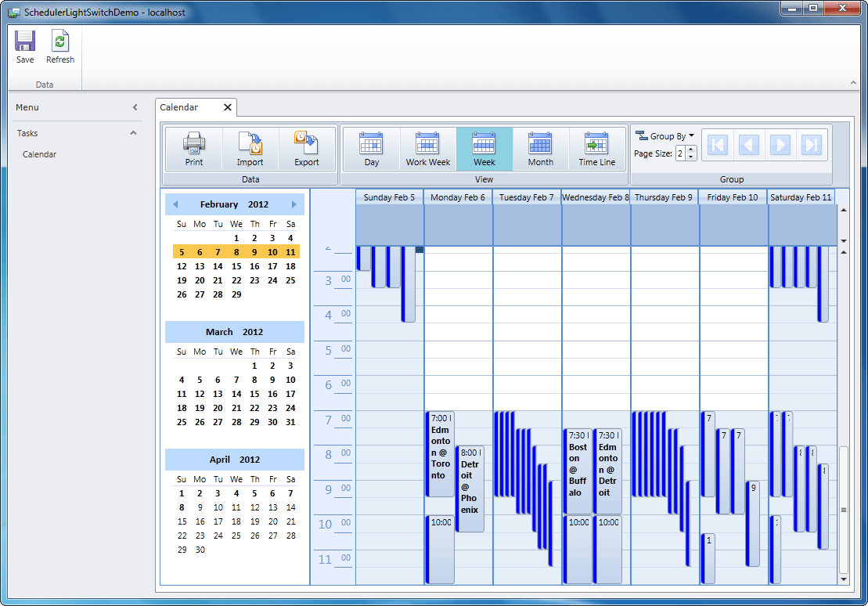This screenshot has height=606, width=868.
Task: Jump to the last group page
Action: tap(812, 145)
